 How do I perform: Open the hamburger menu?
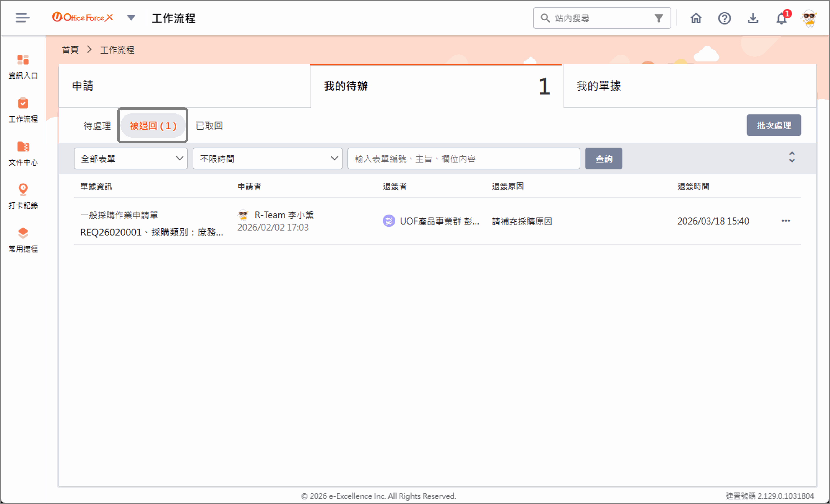(23, 18)
